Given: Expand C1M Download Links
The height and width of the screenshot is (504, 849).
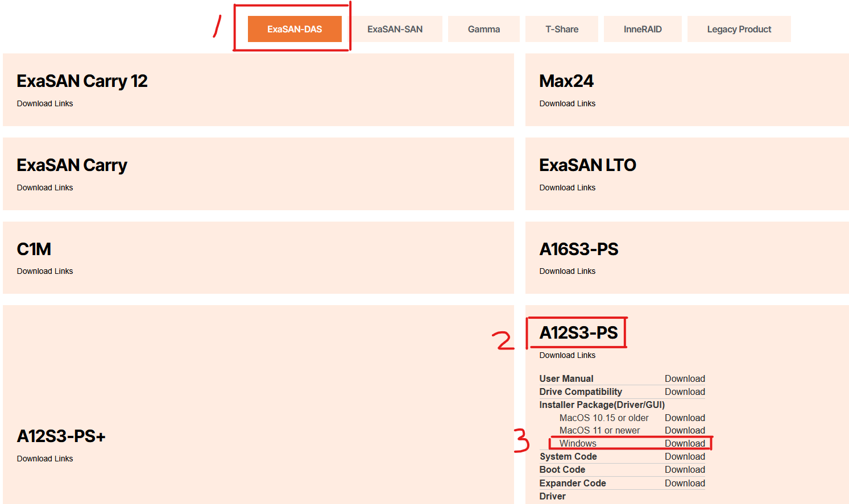Looking at the screenshot, I should pyautogui.click(x=45, y=271).
